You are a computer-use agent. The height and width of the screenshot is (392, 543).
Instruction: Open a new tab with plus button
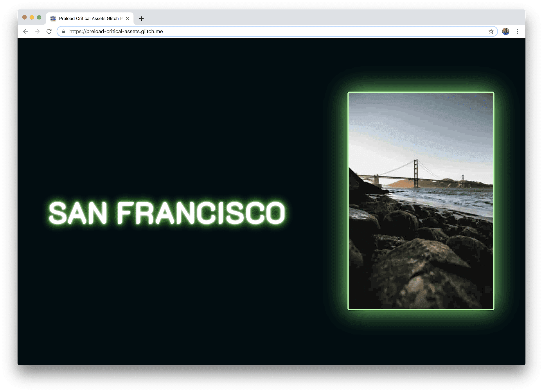[x=142, y=18]
